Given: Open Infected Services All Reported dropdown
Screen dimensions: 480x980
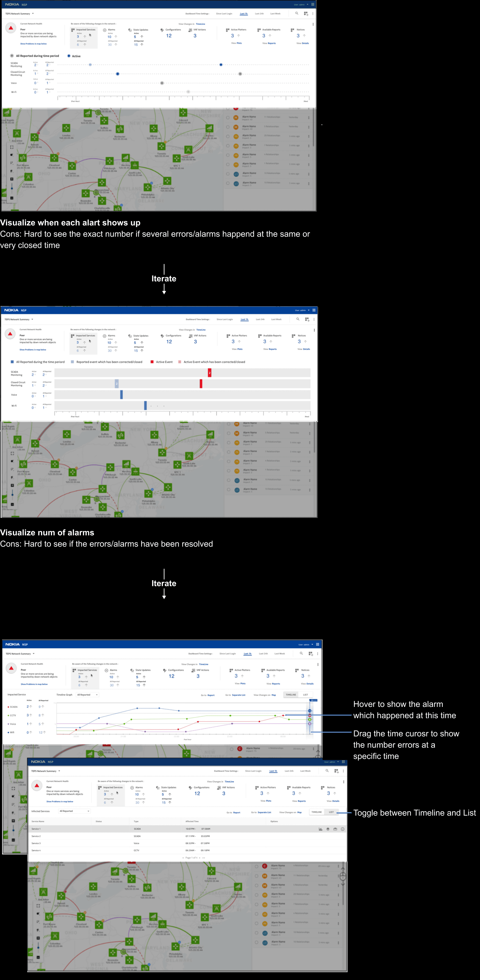Looking at the screenshot, I should (75, 811).
